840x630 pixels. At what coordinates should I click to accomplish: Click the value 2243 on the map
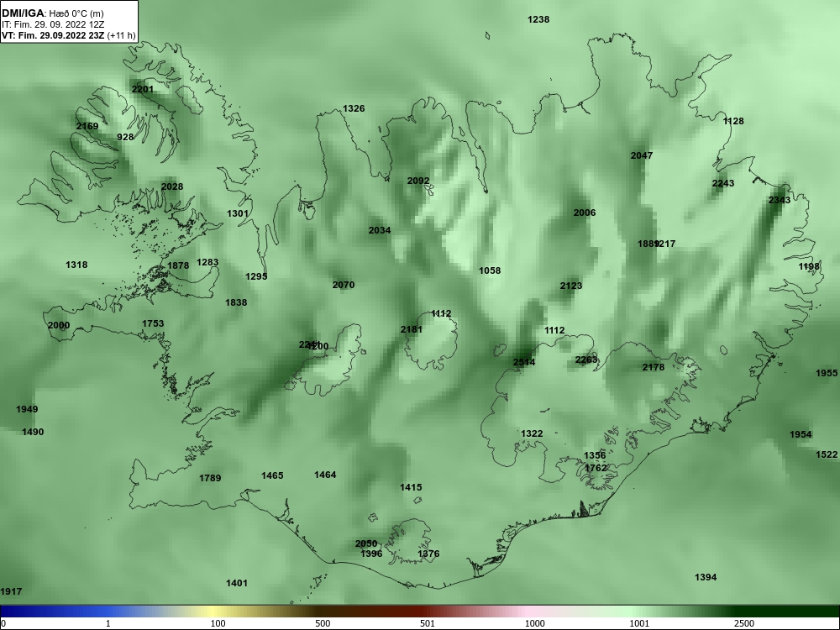[x=723, y=183]
